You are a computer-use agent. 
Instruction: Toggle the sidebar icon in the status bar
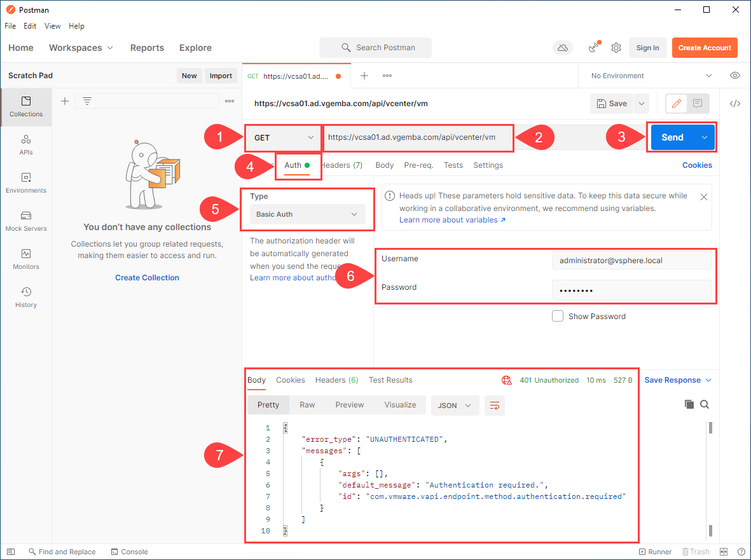(x=11, y=551)
